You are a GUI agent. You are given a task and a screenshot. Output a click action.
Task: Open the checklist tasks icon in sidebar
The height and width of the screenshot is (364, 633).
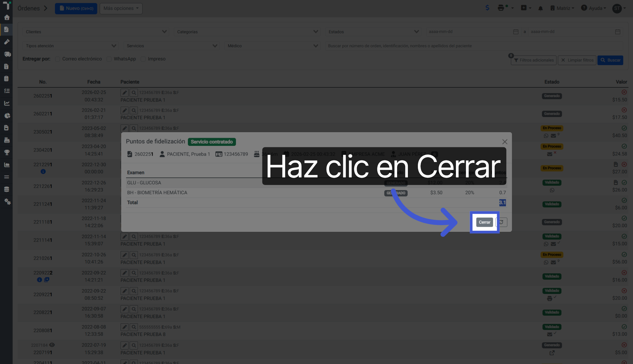7,91
